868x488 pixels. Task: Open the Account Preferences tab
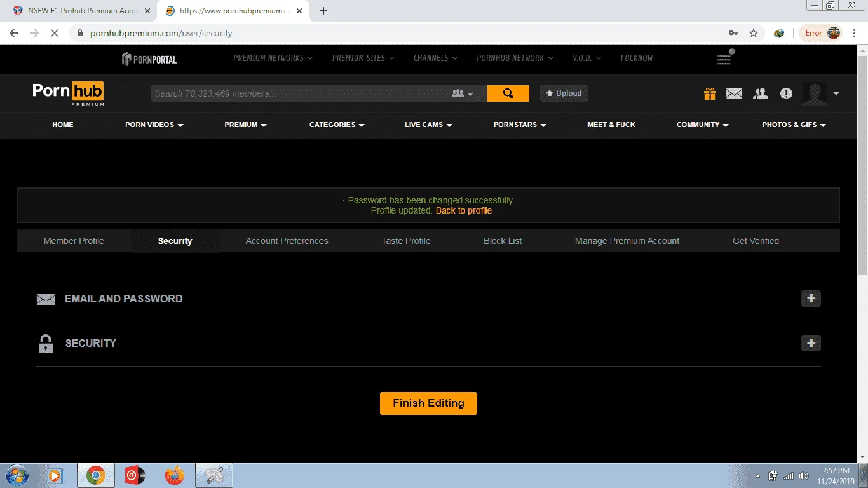point(287,241)
